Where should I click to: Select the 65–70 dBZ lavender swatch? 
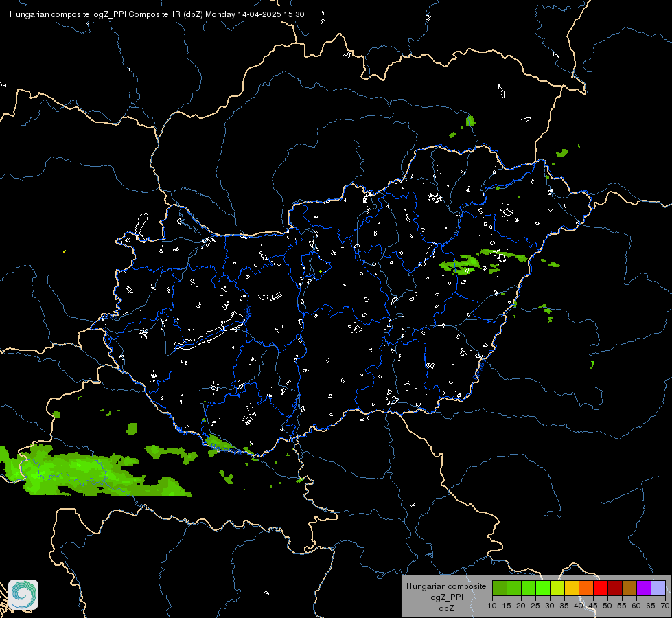point(658,588)
